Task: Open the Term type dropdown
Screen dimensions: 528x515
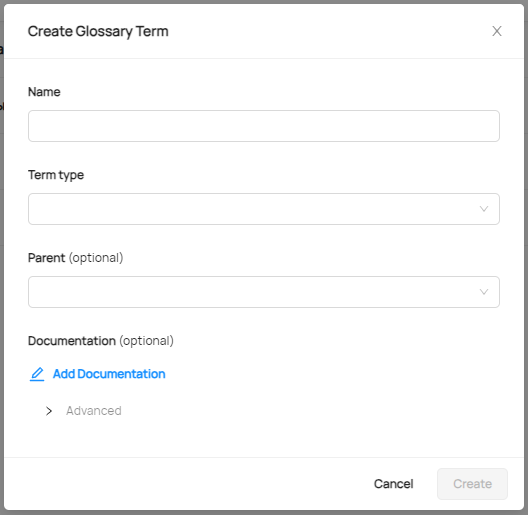Action: click(264, 209)
